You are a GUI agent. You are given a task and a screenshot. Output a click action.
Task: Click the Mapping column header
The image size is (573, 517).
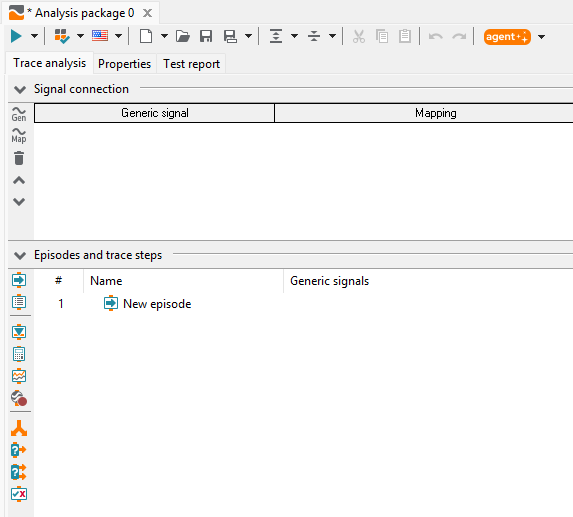tap(424, 113)
